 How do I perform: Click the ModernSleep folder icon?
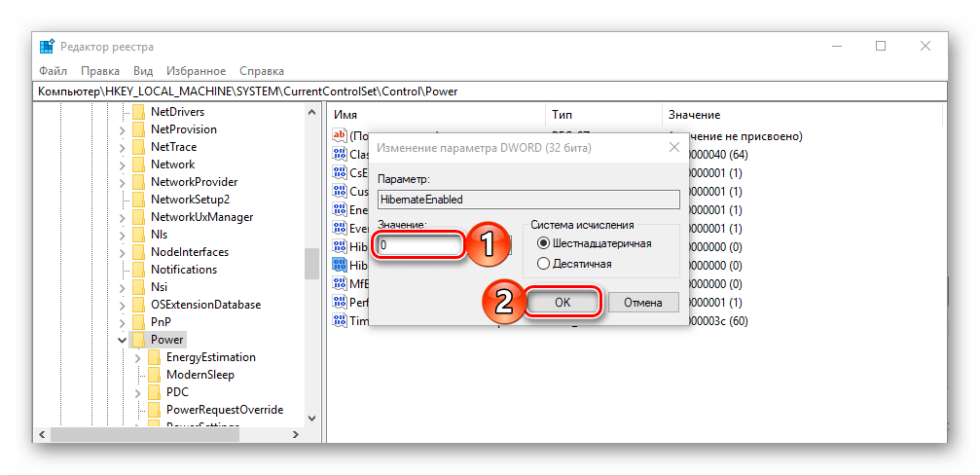[155, 375]
